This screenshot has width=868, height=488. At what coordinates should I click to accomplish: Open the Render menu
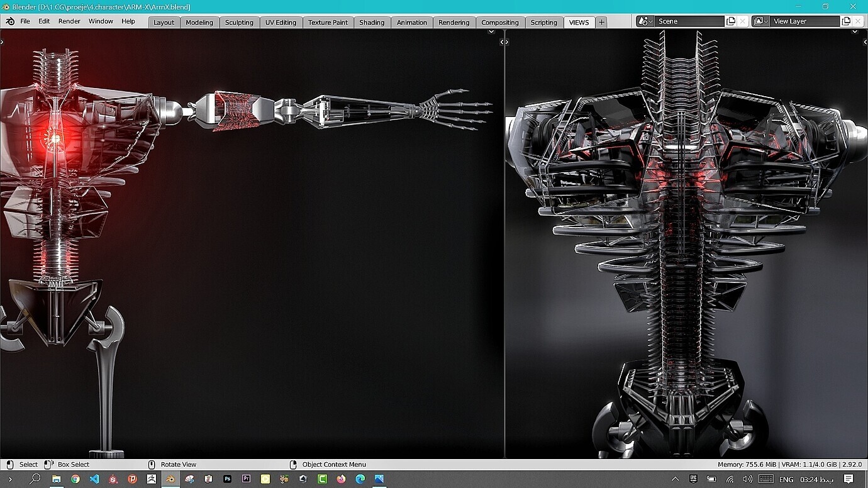pyautogui.click(x=69, y=21)
